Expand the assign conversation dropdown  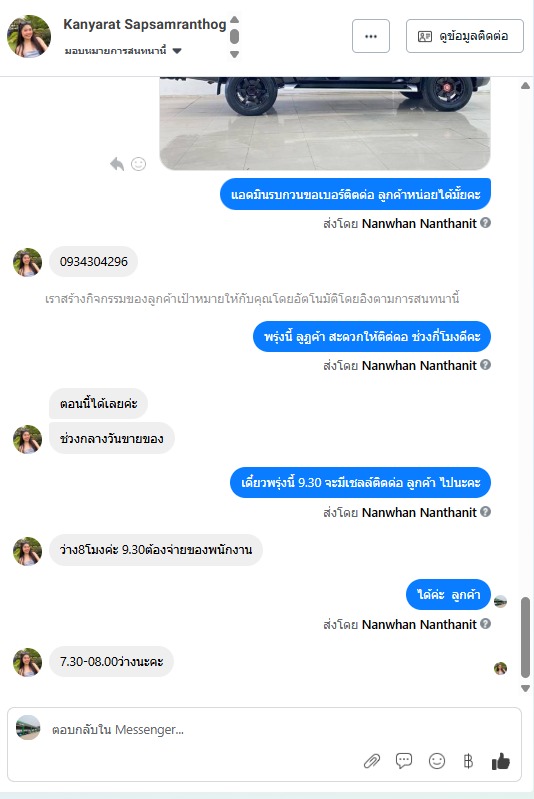click(177, 50)
